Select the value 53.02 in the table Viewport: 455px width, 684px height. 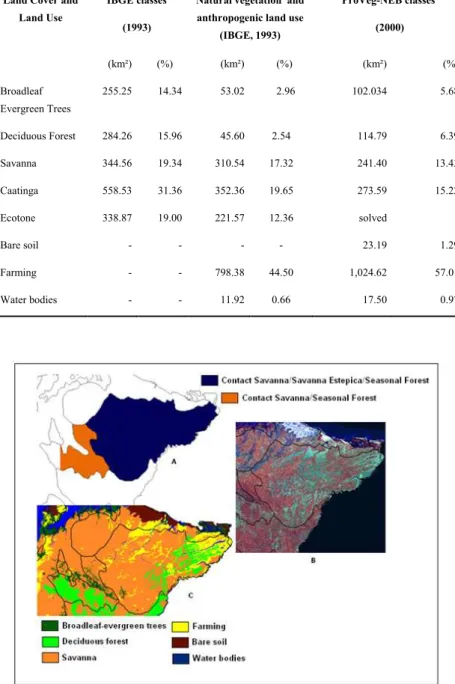(x=232, y=91)
